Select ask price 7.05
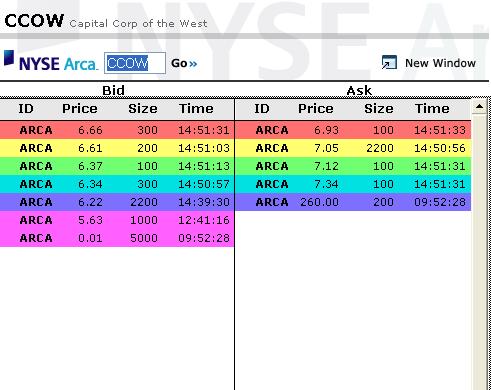491x390 pixels. click(326, 148)
